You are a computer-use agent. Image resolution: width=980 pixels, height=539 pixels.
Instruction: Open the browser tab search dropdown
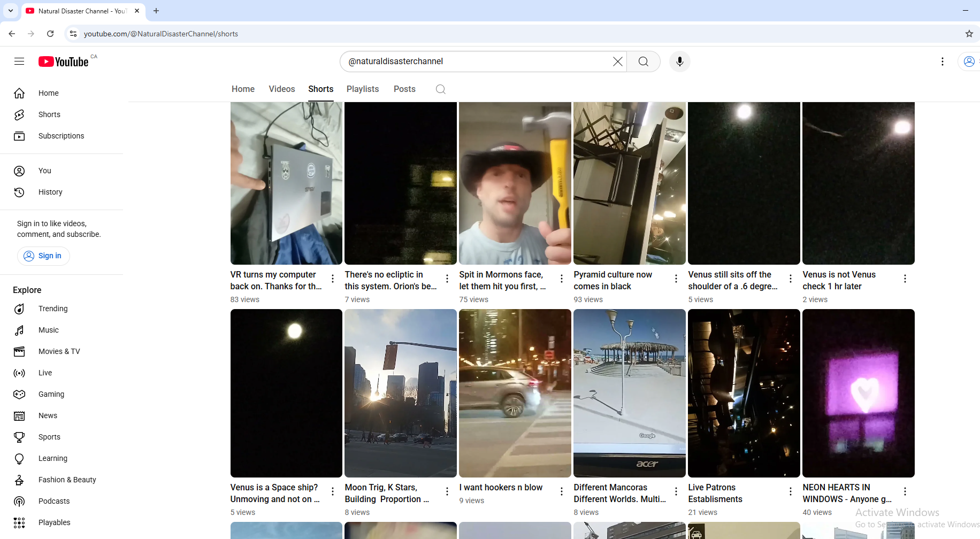tap(11, 11)
